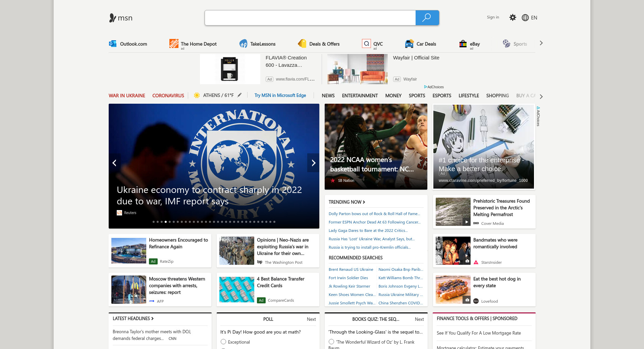Click the globe language icon

(525, 18)
